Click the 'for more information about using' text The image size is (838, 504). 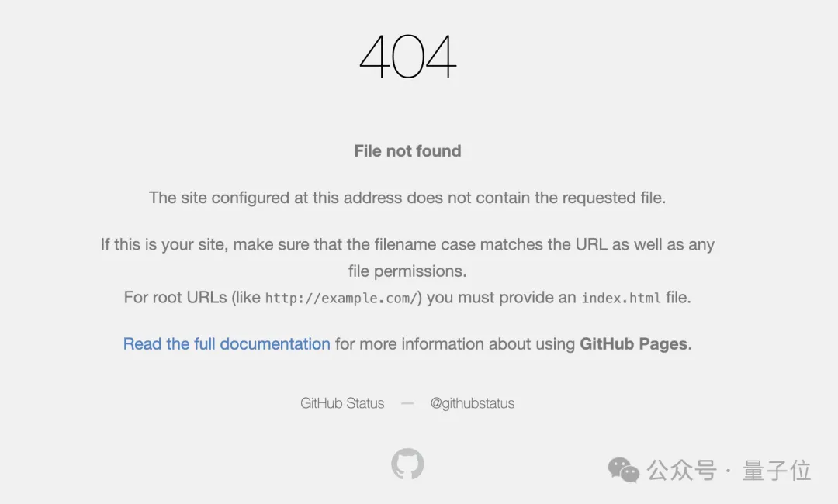[x=455, y=344]
